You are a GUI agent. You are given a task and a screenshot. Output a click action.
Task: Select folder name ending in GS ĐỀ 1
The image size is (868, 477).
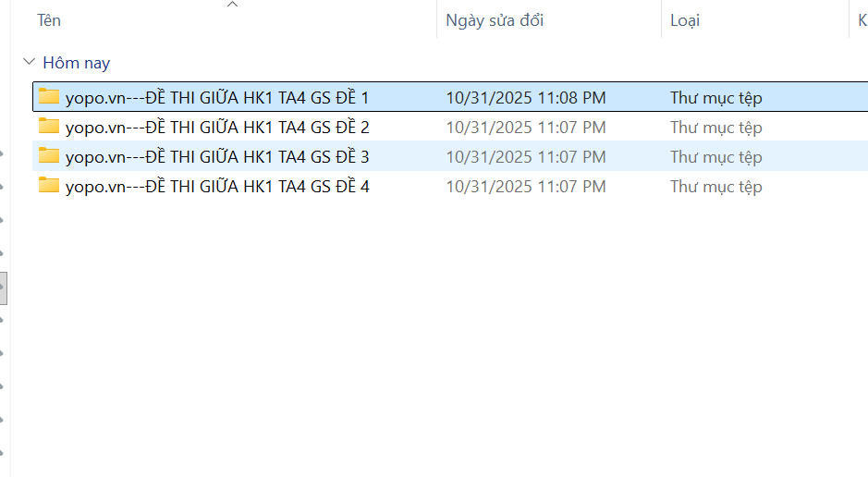[x=217, y=97]
